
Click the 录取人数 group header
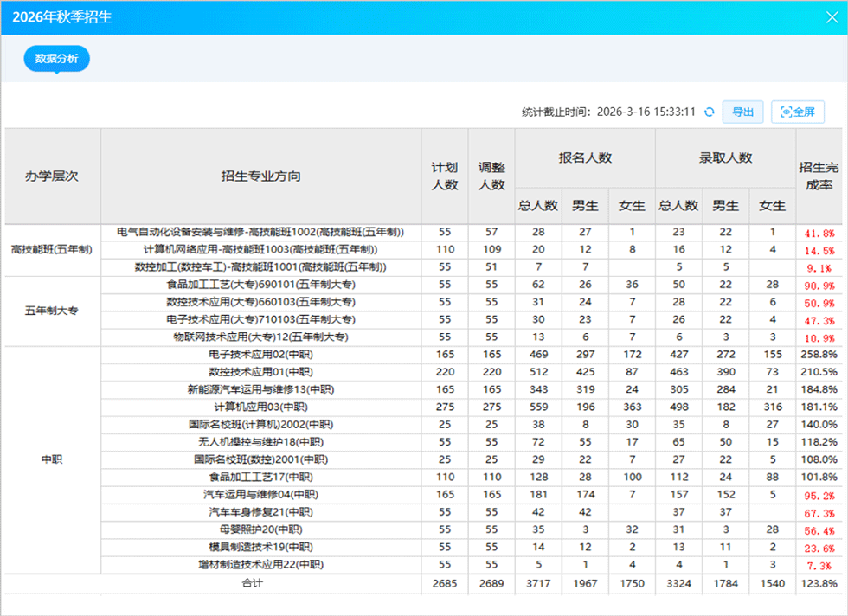pos(725,158)
